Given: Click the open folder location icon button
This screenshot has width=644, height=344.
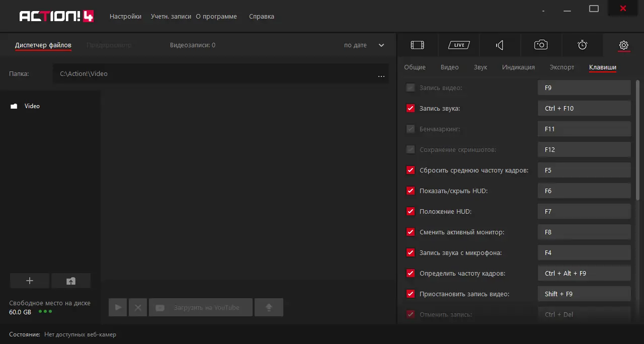Looking at the screenshot, I should [71, 281].
